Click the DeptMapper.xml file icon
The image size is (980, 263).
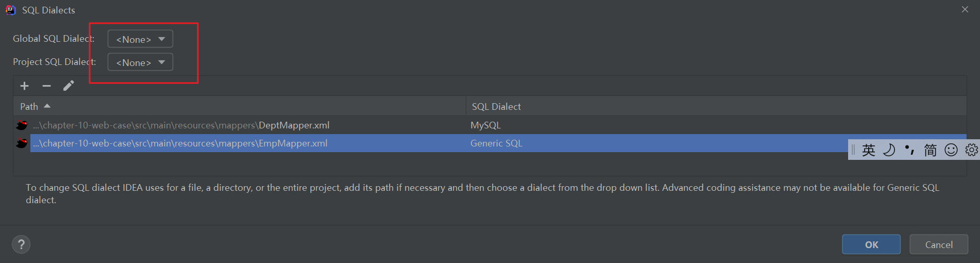(x=22, y=125)
